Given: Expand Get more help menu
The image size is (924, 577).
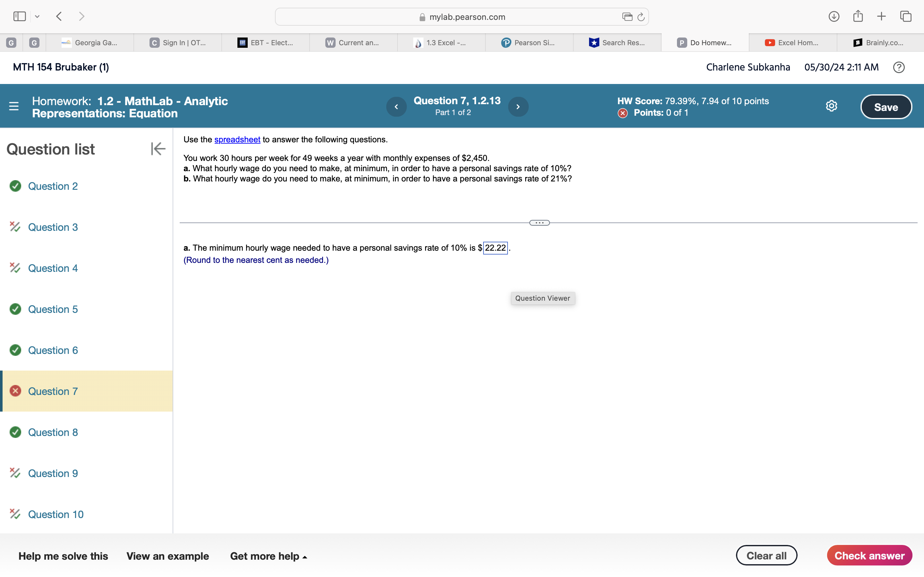Looking at the screenshot, I should pyautogui.click(x=269, y=556).
